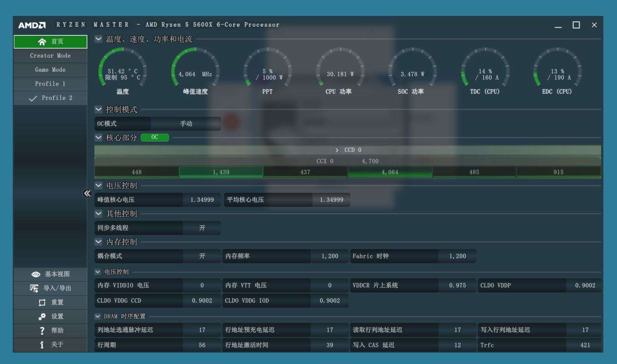Viewport: 617px width, 364px height.
Task: Click the green OC badge
Action: tap(155, 138)
